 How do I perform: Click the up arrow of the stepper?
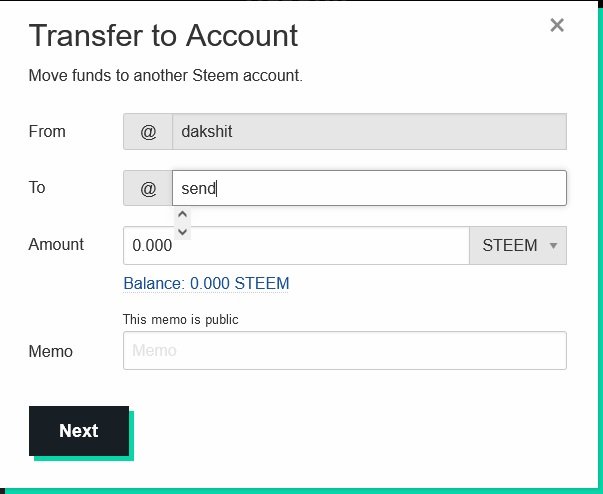pyautogui.click(x=182, y=215)
